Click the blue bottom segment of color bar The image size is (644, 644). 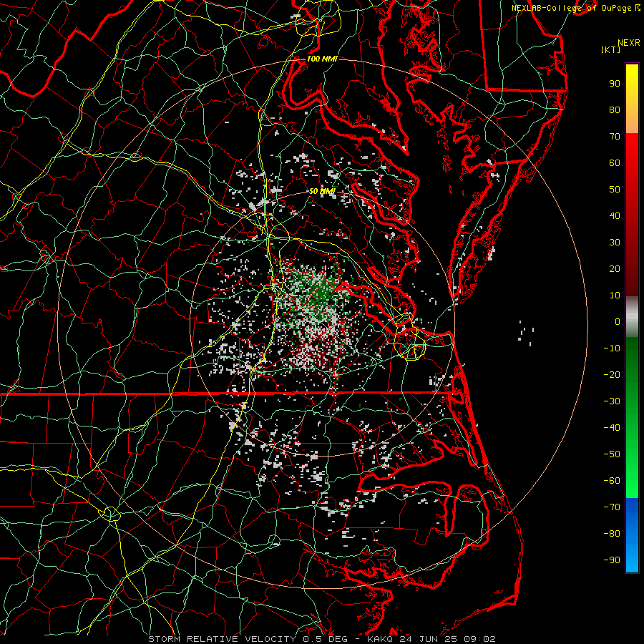coord(632,535)
